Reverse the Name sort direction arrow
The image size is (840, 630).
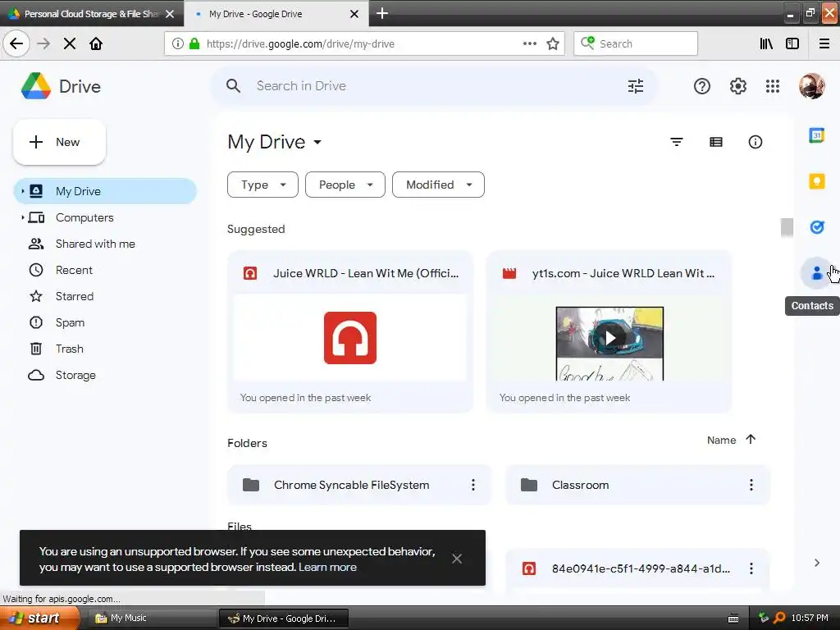point(751,440)
